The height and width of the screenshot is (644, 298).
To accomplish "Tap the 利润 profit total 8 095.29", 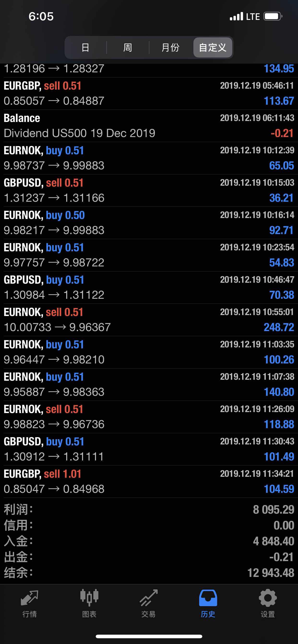I will 273,509.
